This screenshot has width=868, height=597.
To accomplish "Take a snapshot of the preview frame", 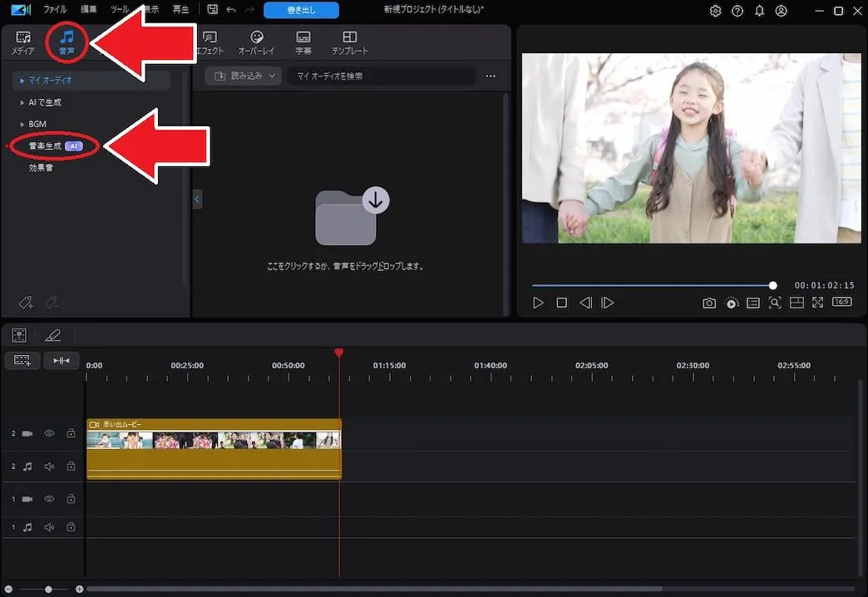I will point(709,303).
